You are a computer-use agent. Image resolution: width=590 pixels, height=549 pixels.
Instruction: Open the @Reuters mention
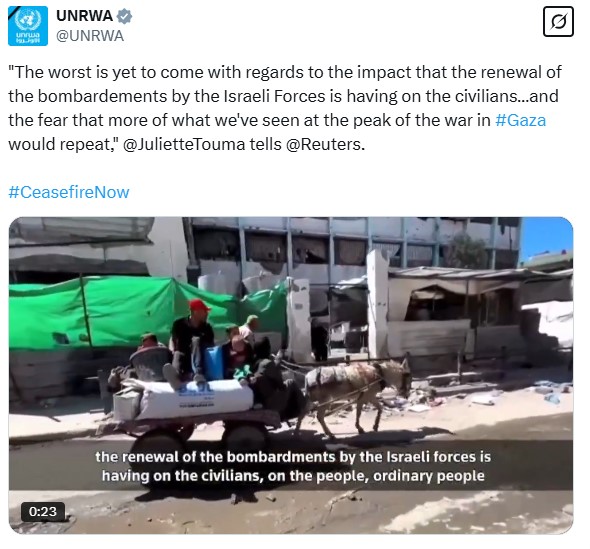coord(324,144)
